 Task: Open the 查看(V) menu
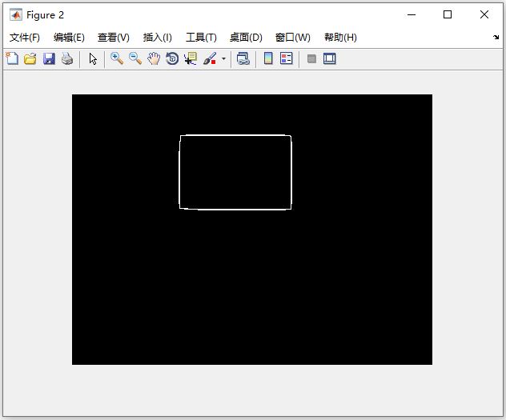click(x=114, y=38)
